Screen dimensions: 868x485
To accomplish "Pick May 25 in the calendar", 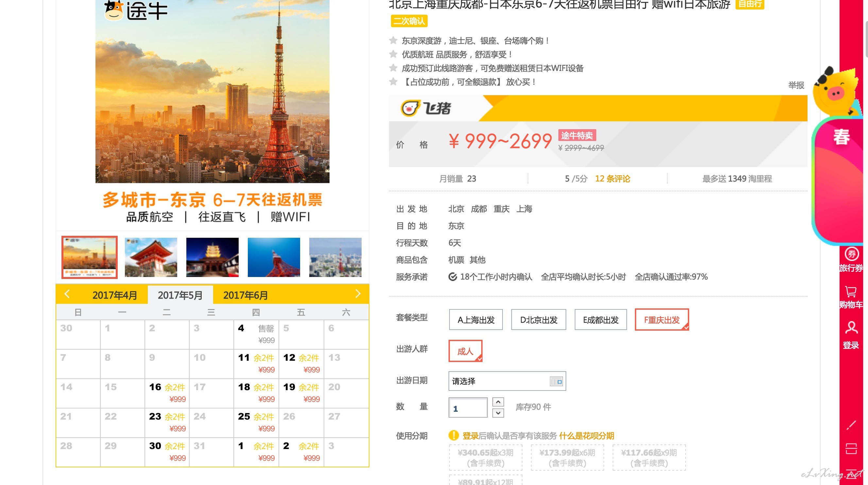I will tap(256, 423).
